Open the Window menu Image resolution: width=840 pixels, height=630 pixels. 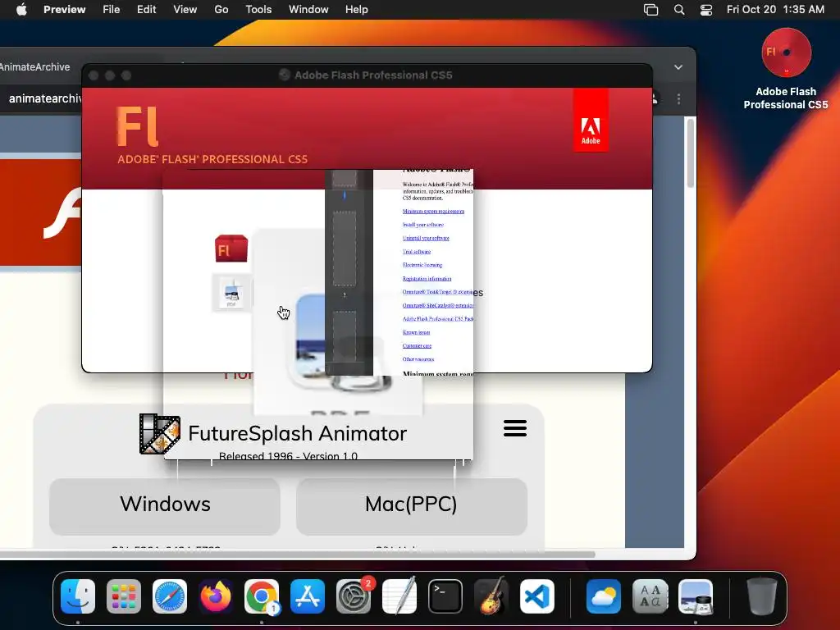(x=308, y=10)
